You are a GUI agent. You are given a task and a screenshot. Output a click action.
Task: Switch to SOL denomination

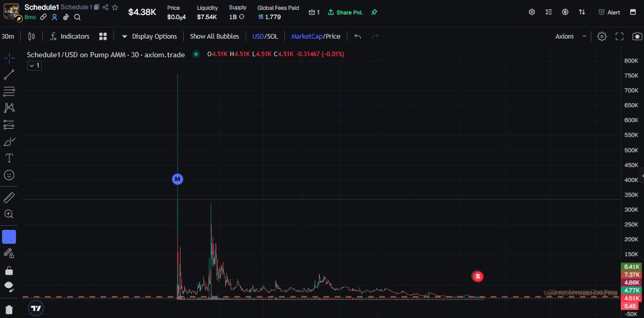[x=273, y=36]
